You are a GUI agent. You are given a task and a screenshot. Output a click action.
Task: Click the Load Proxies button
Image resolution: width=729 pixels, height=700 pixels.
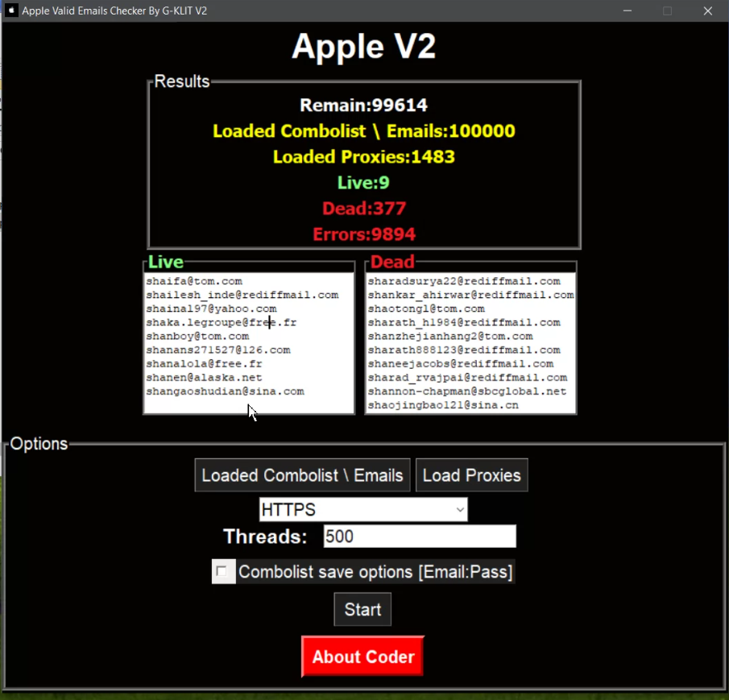click(471, 475)
